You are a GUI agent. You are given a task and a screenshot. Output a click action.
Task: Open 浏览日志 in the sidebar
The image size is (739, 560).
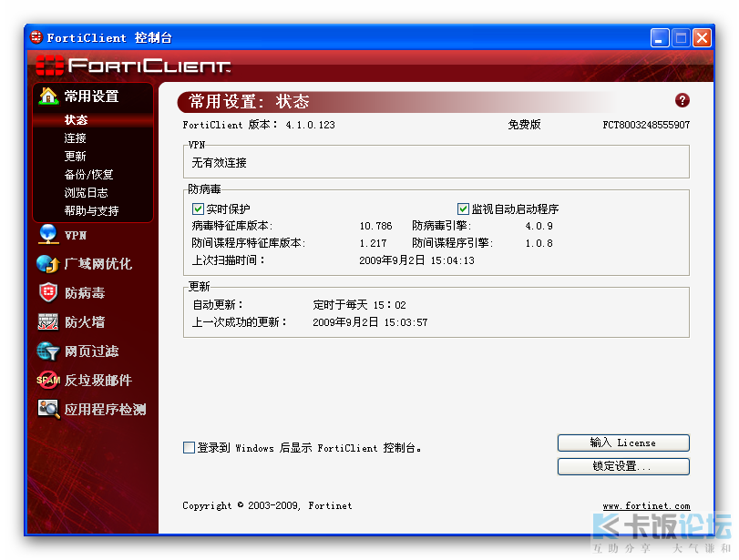coord(86,193)
